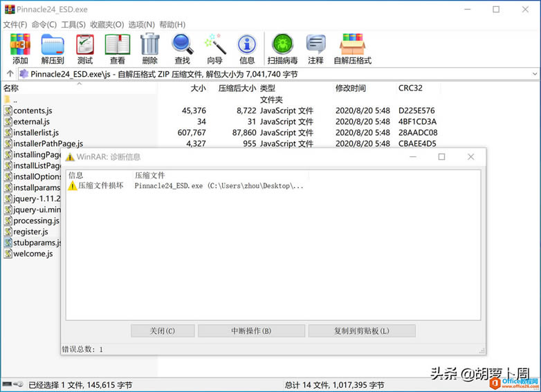Open the 帮助(H) menu
Screen dimensions: 541x392
(172, 24)
